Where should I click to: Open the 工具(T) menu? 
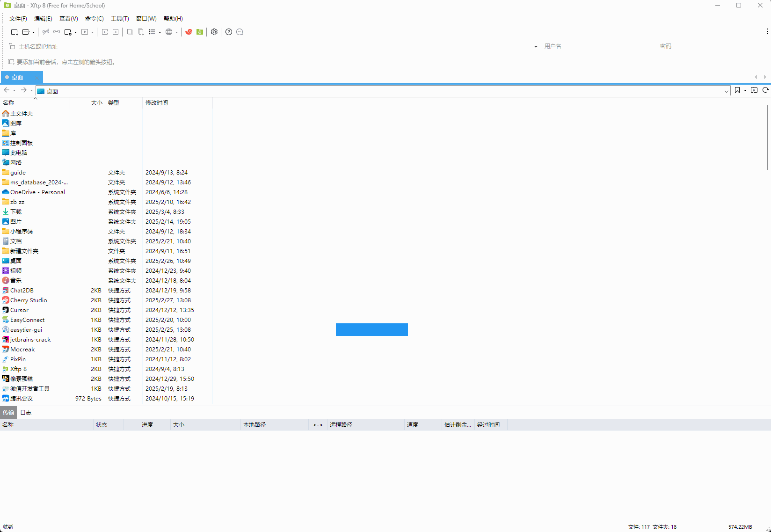pyautogui.click(x=120, y=19)
